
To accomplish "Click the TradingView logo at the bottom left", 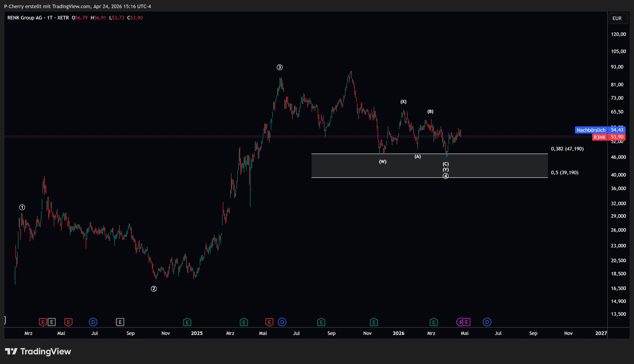I will [38, 351].
